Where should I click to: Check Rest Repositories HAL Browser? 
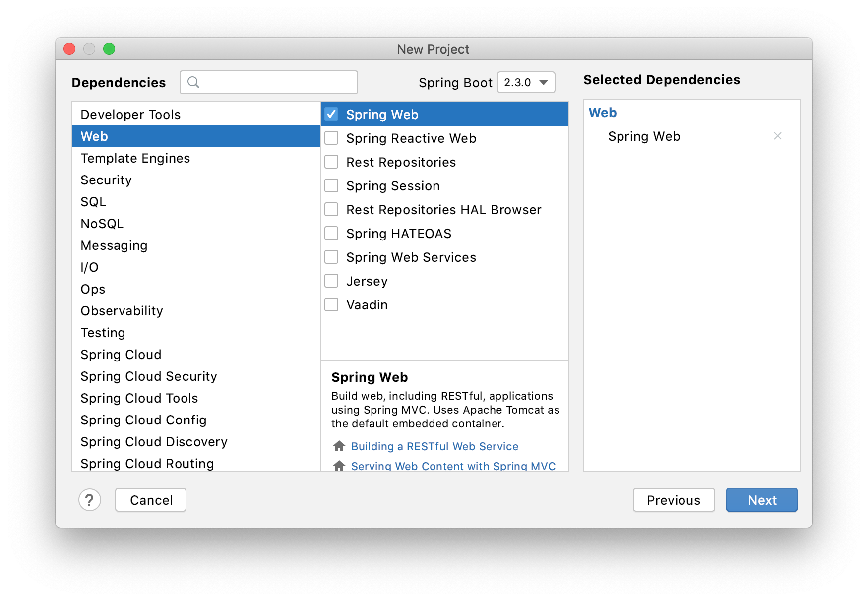(331, 209)
